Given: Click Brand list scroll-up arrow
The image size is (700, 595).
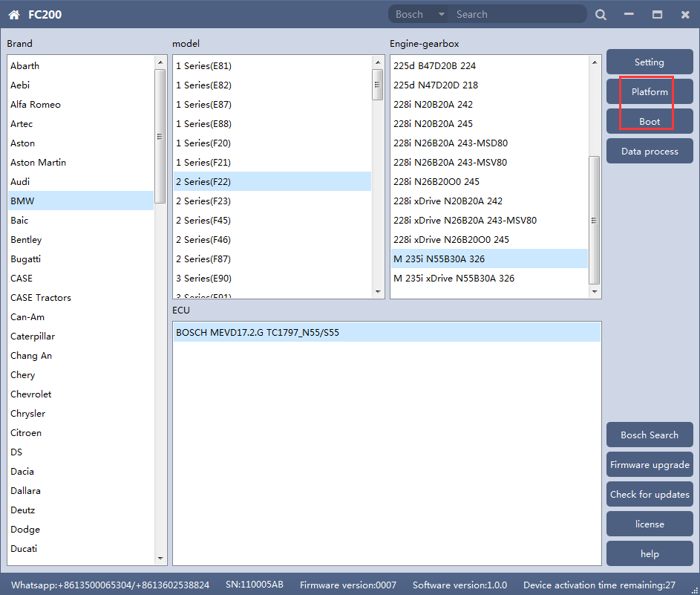Looking at the screenshot, I should (x=160, y=62).
